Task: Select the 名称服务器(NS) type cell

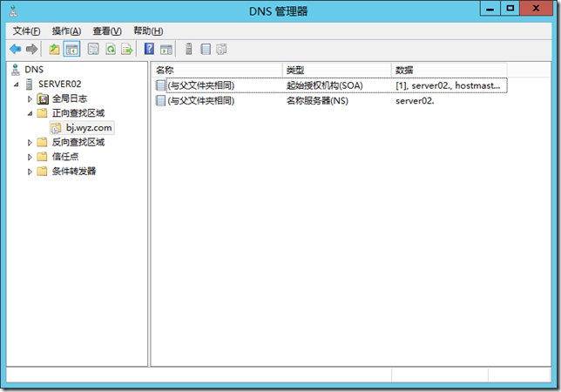Action: pyautogui.click(x=317, y=100)
